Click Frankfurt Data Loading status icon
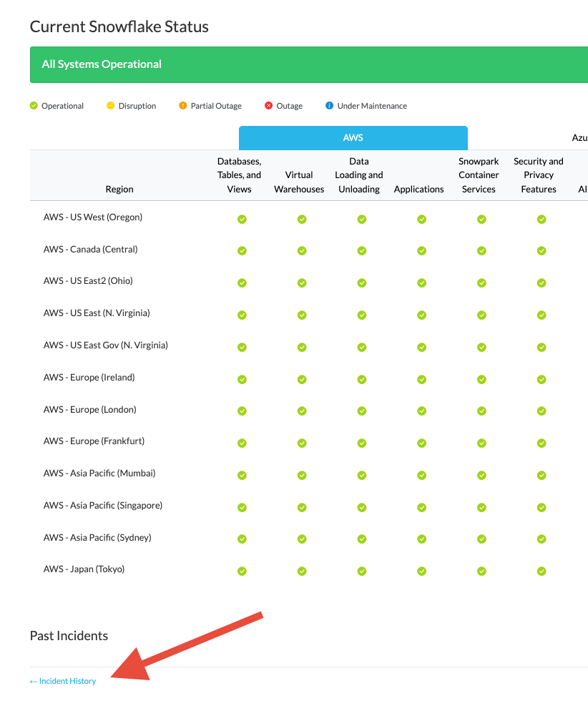The width and height of the screenshot is (588, 706). click(x=362, y=443)
